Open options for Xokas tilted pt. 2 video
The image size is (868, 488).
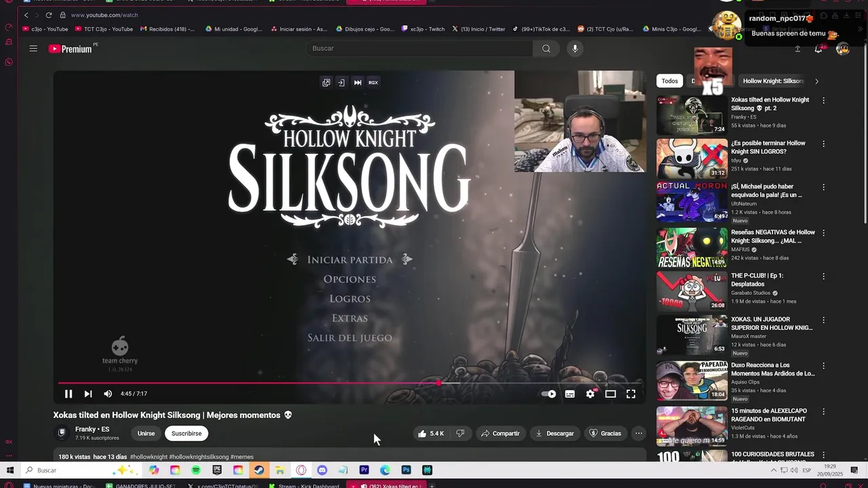(x=824, y=100)
